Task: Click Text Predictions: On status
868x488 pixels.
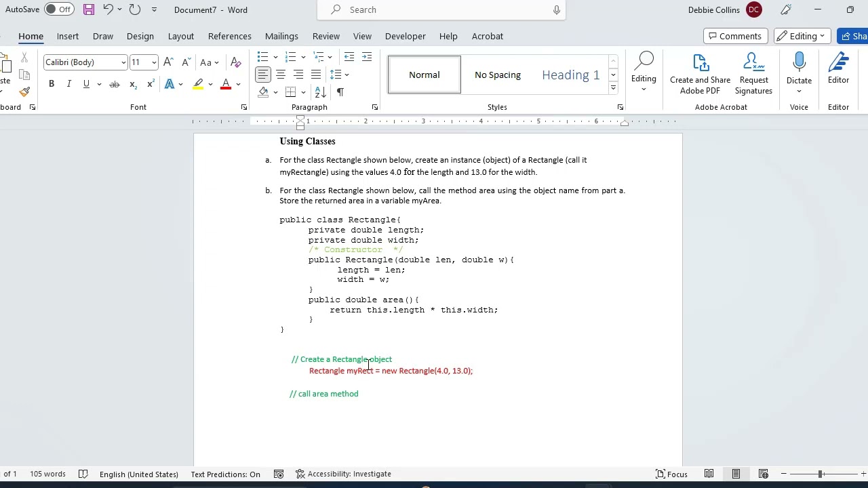Action: pyautogui.click(x=225, y=474)
